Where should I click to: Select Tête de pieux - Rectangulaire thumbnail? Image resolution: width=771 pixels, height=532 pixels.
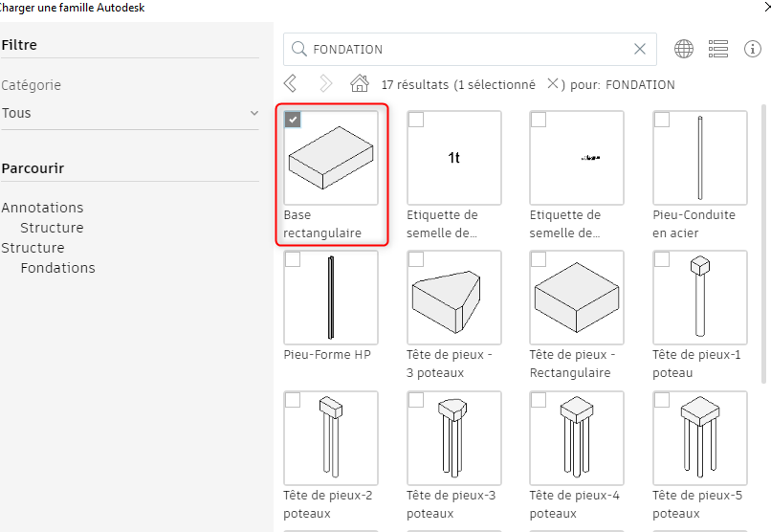click(x=577, y=298)
